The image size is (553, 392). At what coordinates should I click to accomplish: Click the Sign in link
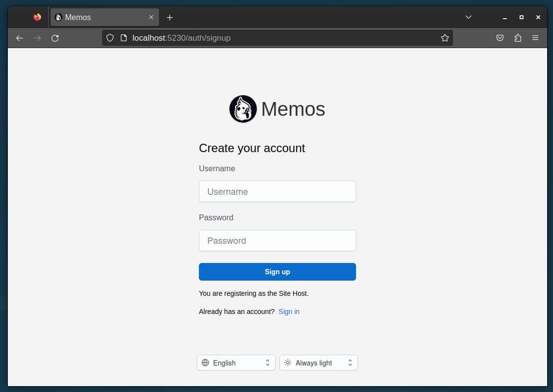click(x=289, y=312)
